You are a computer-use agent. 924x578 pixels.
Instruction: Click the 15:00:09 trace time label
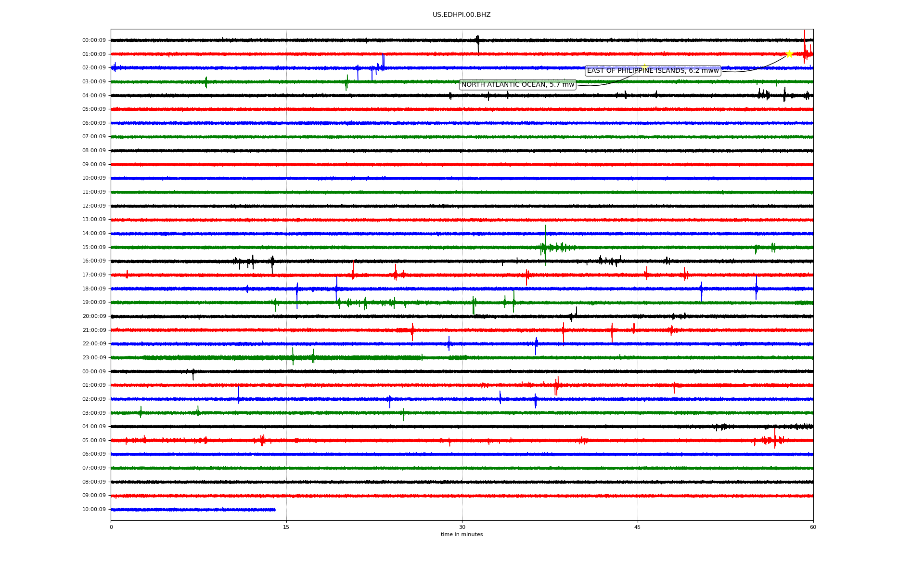point(94,248)
